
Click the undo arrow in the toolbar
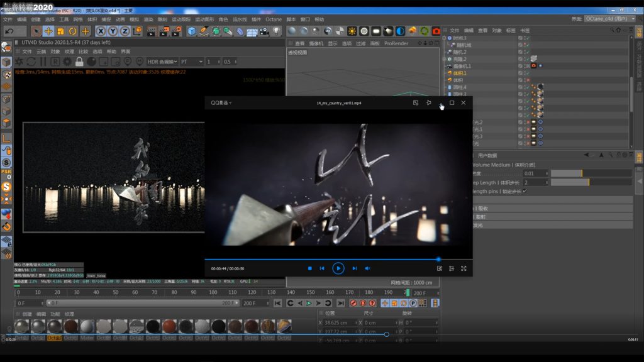(x=11, y=31)
